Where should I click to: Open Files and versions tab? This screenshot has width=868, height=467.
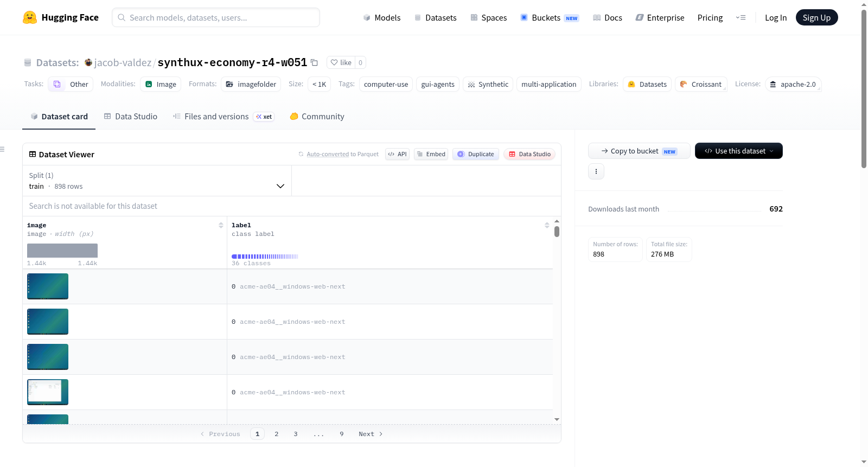tap(224, 116)
